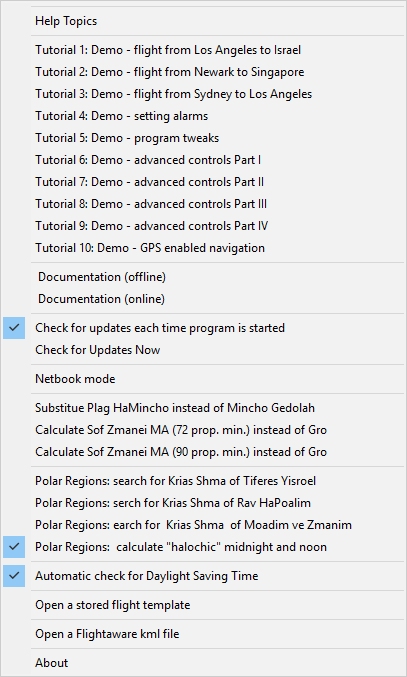Uncheck Check for updates each time program is started
The image size is (407, 677).
[x=203, y=328]
